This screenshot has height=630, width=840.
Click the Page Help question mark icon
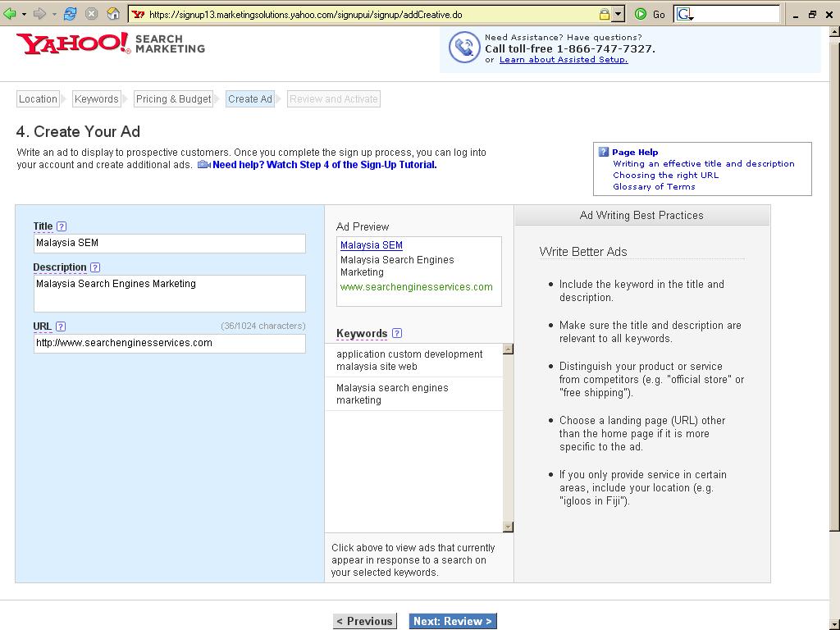click(x=604, y=152)
